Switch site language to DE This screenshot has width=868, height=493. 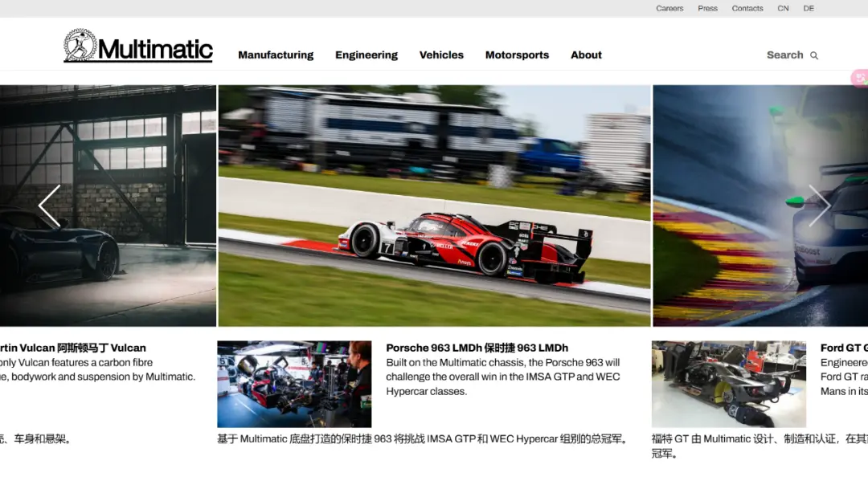(809, 8)
